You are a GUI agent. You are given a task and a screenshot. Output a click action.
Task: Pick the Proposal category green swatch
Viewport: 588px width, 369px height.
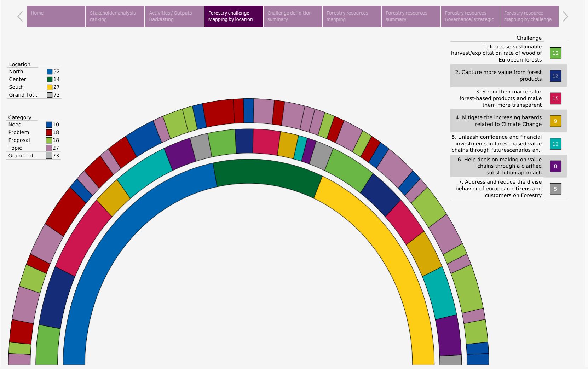click(x=49, y=140)
